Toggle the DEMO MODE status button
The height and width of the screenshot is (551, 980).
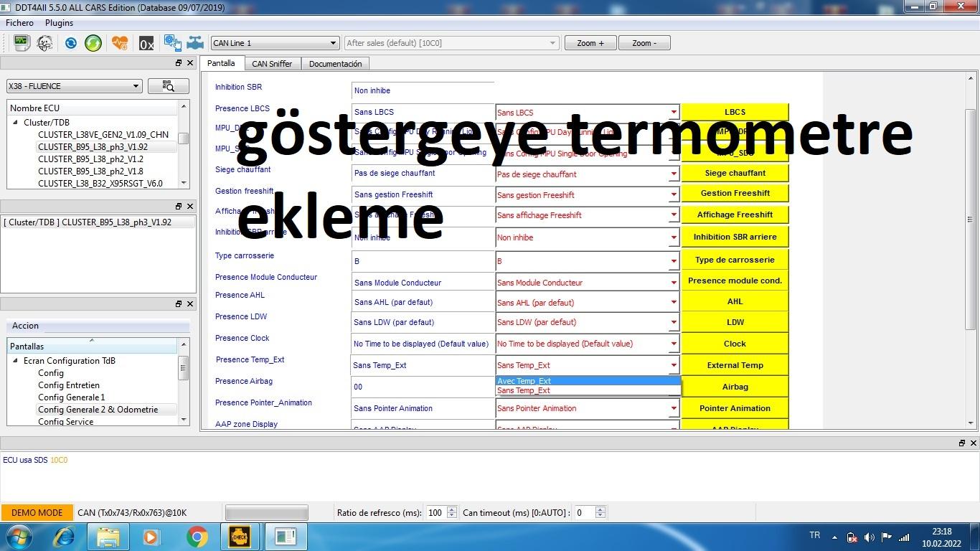coord(37,512)
